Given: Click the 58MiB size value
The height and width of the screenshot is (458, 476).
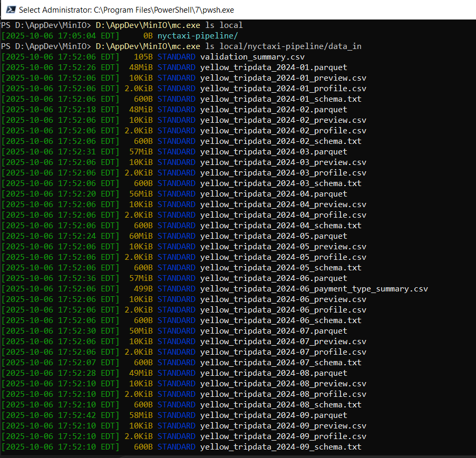Looking at the screenshot, I should [x=141, y=415].
